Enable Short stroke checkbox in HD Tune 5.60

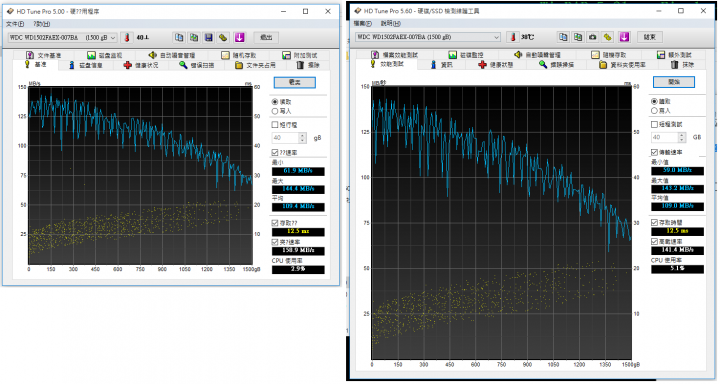654,124
